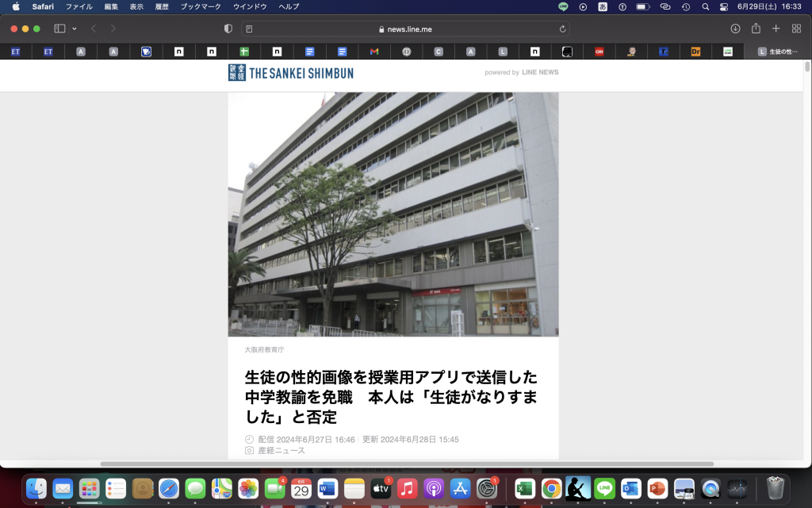812x508 pixels.
Task: Click the article photo of the Osaka education building
Action: [x=394, y=214]
